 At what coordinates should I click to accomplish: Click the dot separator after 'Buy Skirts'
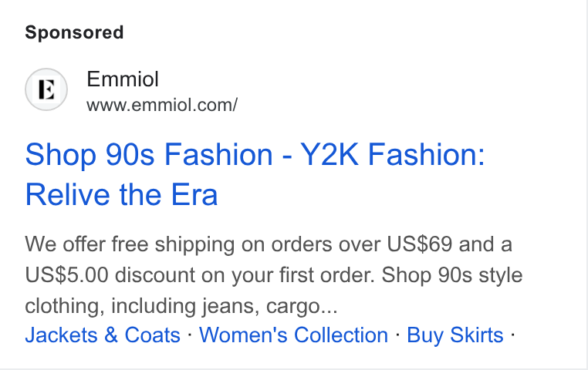[512, 335]
